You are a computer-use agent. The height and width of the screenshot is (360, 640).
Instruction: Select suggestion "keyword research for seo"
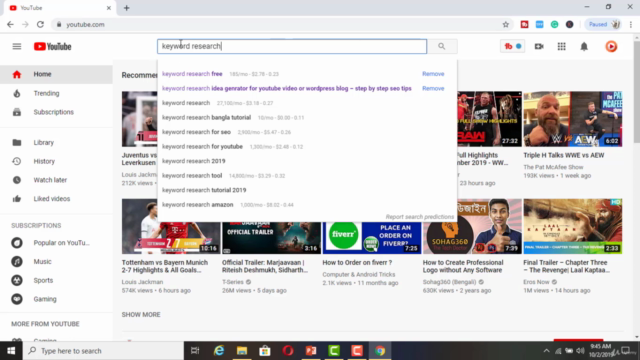[x=196, y=132]
